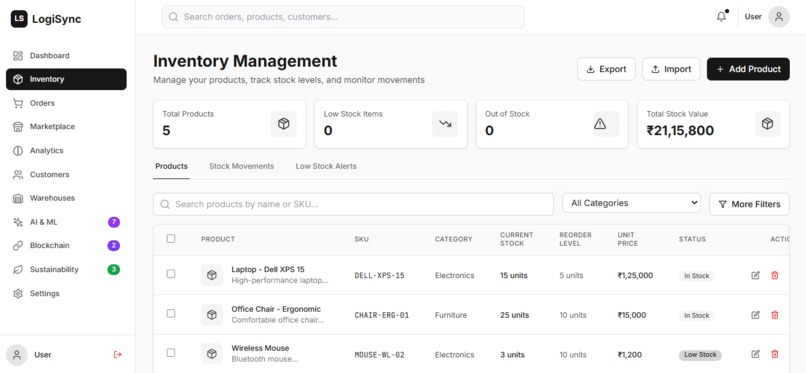Delete the Office Chair - Ergonomic product
Viewport: 806px width, 373px height.
(x=775, y=315)
